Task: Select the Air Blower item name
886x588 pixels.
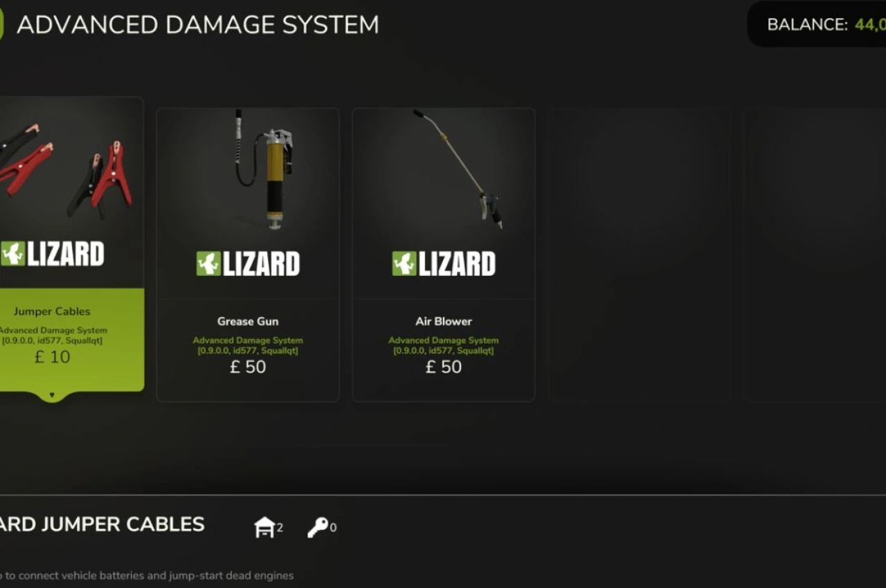Action: point(444,321)
